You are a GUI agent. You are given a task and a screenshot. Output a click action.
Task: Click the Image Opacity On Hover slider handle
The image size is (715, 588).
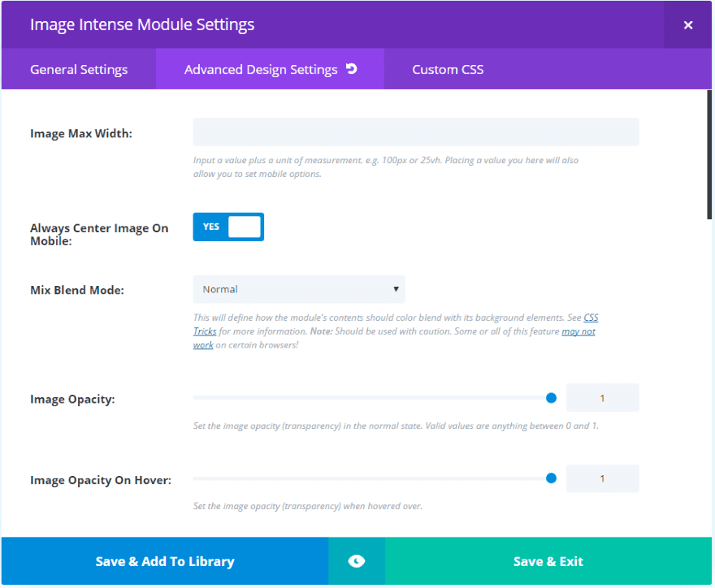551,478
